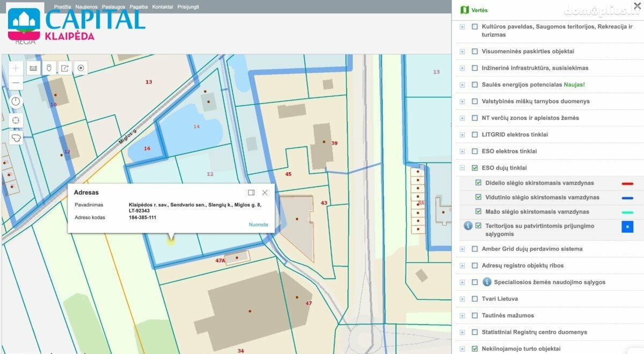
Task: Enable Adresų registro objektų ribos checkbox
Action: 474,265
